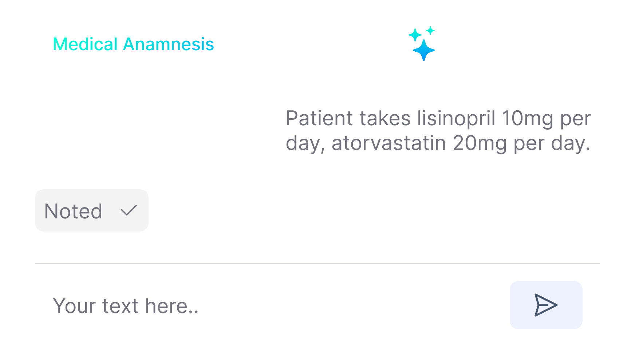The height and width of the screenshot is (364, 635).
Task: Send the message with the light-blue button
Action: (x=546, y=305)
